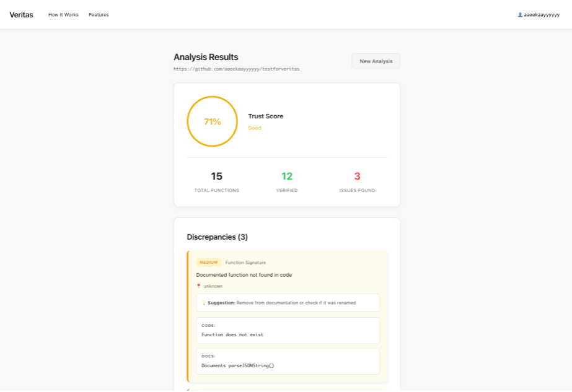Click the ISSUES FOUND label
The height and width of the screenshot is (392, 572).
click(357, 190)
